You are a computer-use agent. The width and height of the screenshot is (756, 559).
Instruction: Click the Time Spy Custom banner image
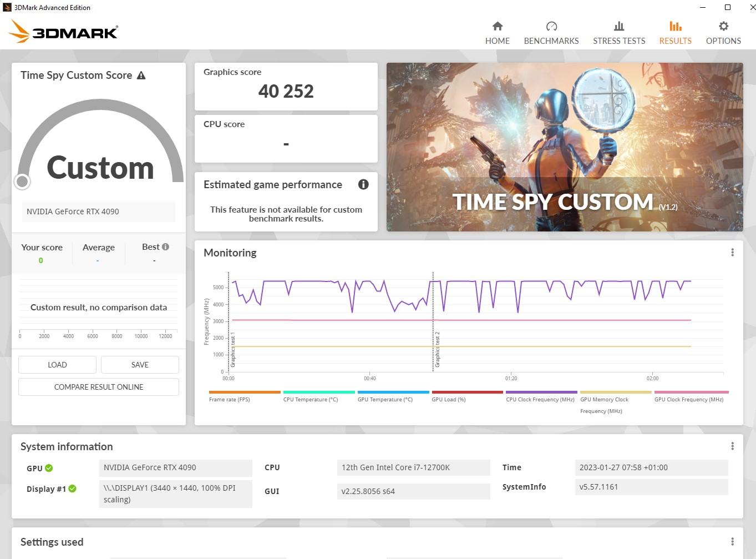pyautogui.click(x=565, y=147)
